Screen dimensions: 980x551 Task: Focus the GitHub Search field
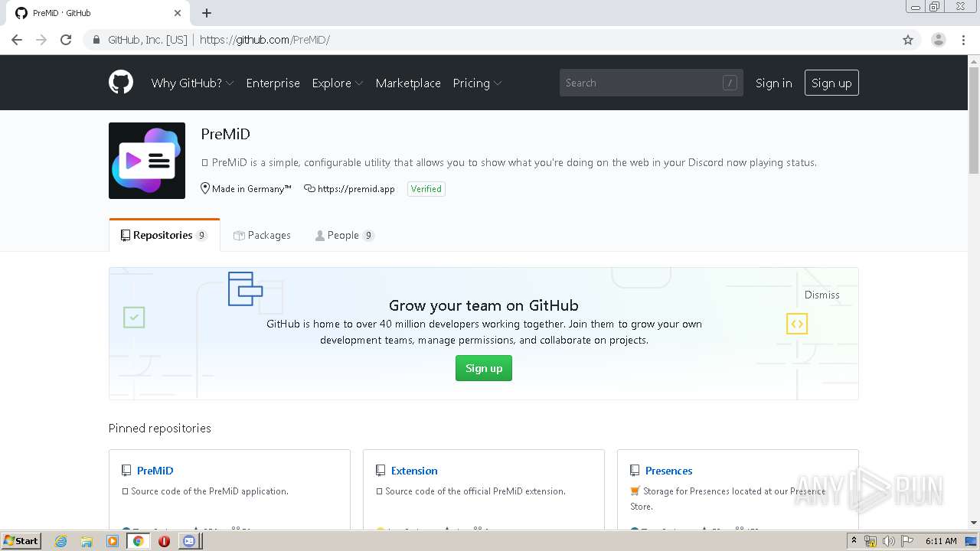651,83
